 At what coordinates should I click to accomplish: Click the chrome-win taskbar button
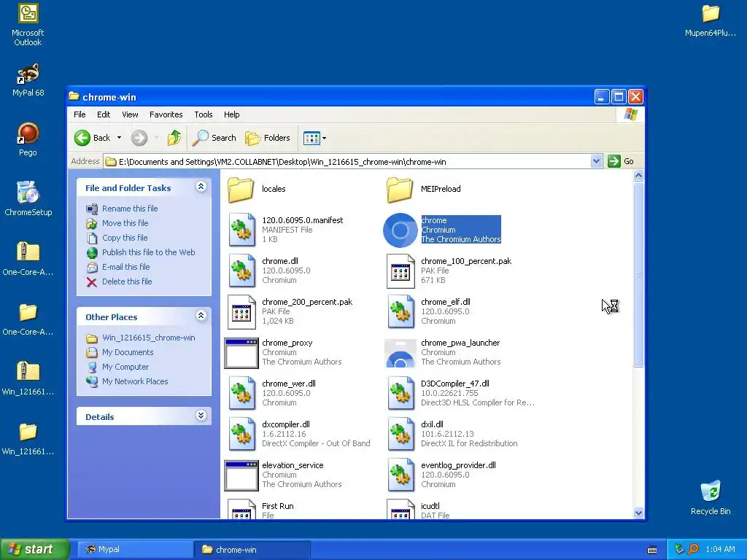pos(252,550)
